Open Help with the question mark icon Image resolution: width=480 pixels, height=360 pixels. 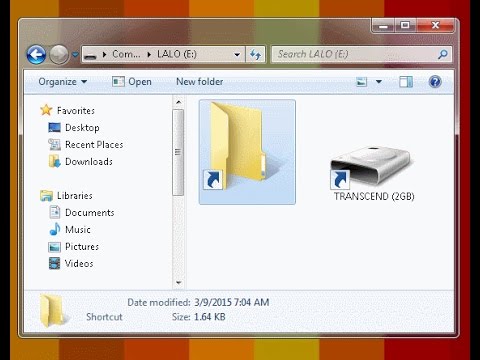coord(435,82)
